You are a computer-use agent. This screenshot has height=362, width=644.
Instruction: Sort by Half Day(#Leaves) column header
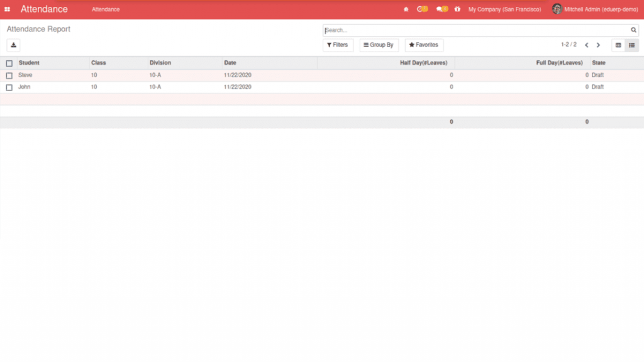click(423, 63)
